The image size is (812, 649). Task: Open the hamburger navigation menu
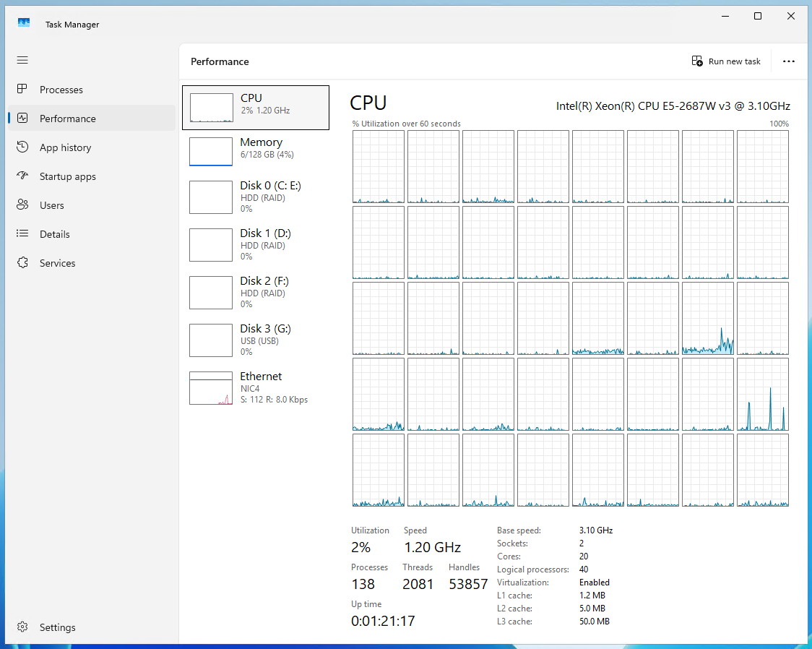coord(22,60)
